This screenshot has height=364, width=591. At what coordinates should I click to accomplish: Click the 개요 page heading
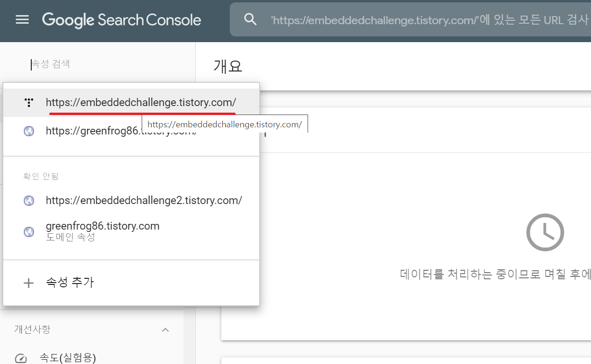tap(228, 66)
